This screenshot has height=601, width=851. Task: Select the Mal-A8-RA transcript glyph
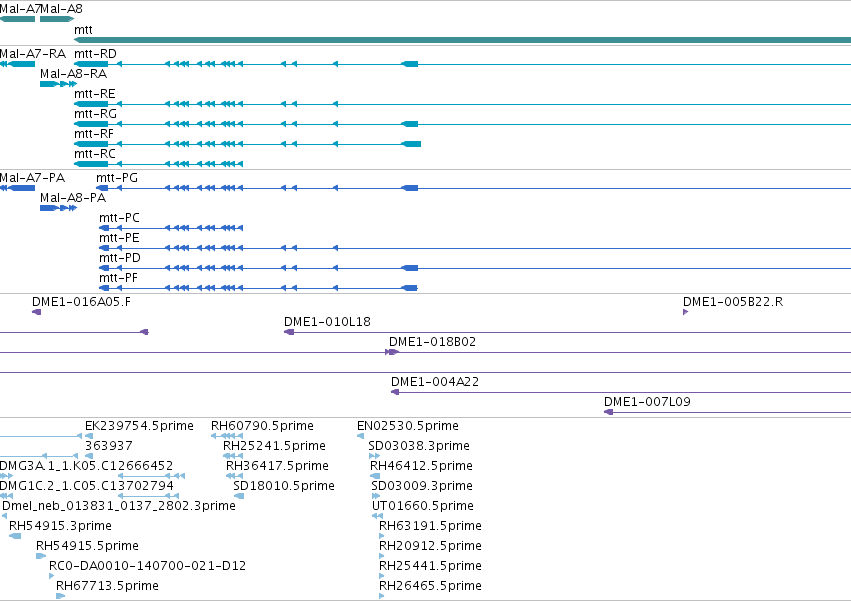(59, 84)
